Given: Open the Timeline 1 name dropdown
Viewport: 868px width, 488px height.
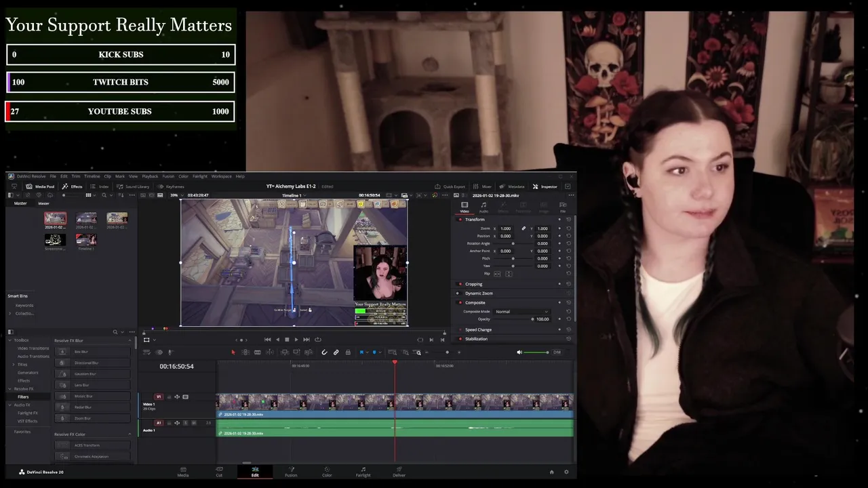Looking at the screenshot, I should [x=294, y=195].
